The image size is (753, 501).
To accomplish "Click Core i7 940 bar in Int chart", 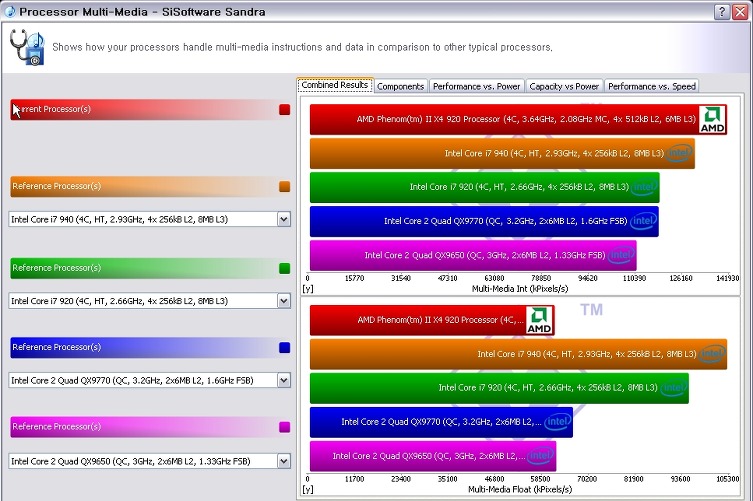I will click(502, 153).
